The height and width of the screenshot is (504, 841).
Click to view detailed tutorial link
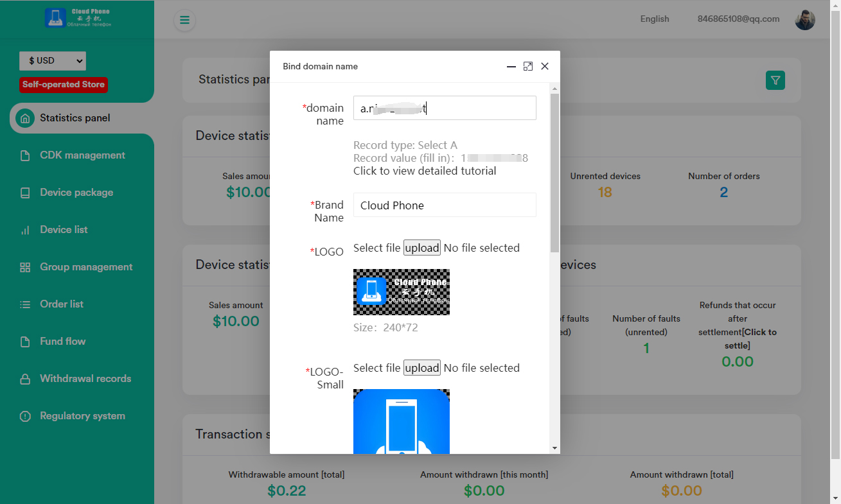point(425,171)
